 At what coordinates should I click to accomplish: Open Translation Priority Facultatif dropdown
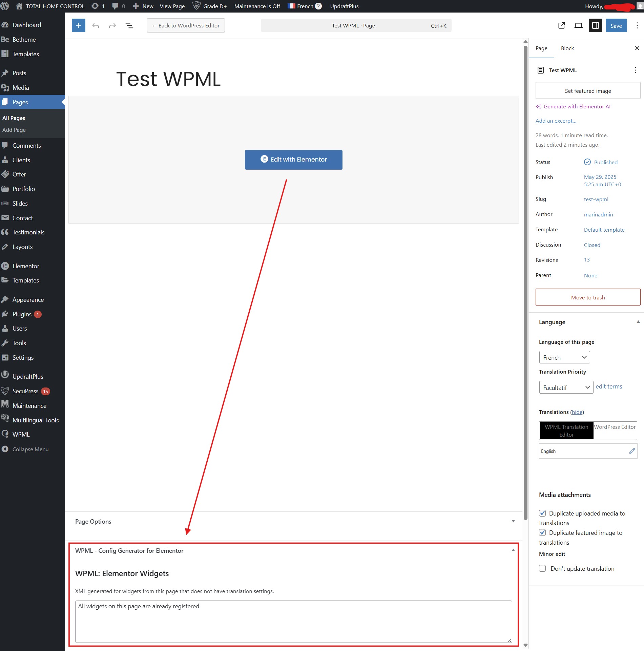click(566, 387)
